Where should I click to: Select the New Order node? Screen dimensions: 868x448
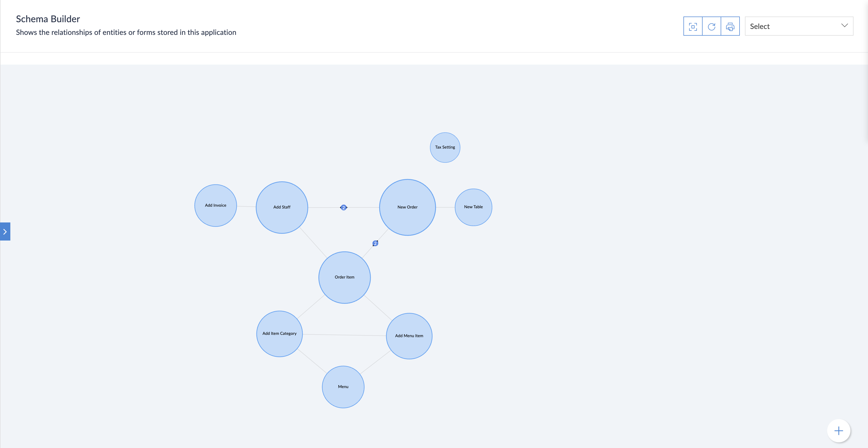tap(407, 207)
